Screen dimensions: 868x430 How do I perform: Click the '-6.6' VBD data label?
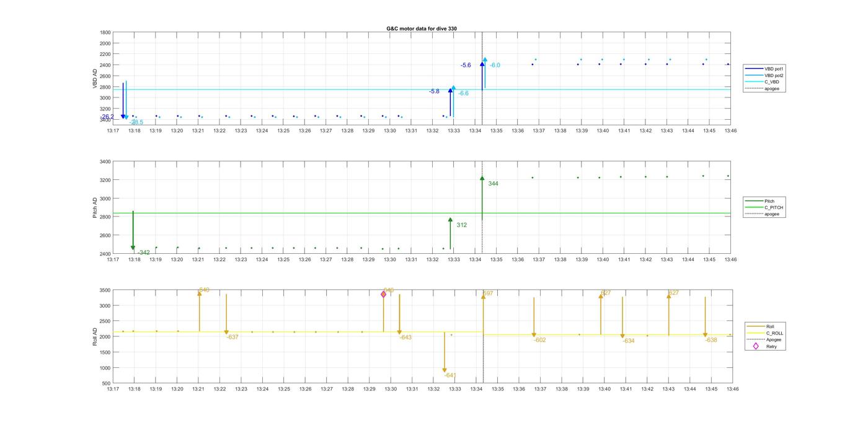pos(463,93)
